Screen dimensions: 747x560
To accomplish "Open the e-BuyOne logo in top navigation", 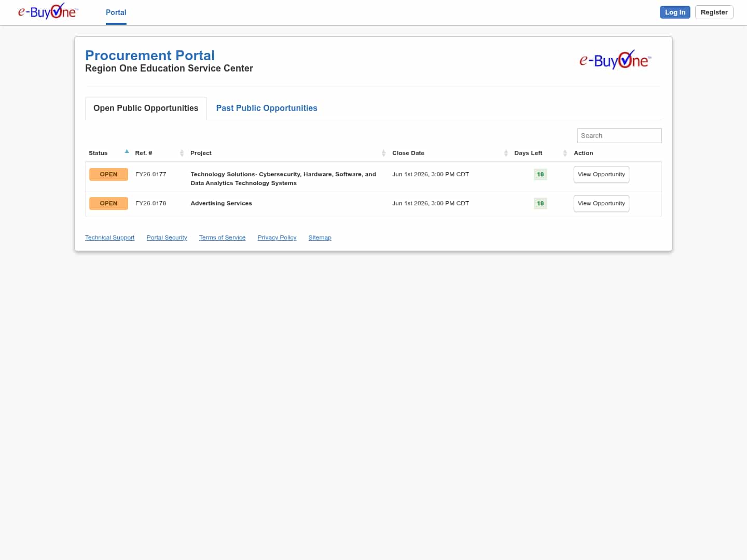I will 48,11.
